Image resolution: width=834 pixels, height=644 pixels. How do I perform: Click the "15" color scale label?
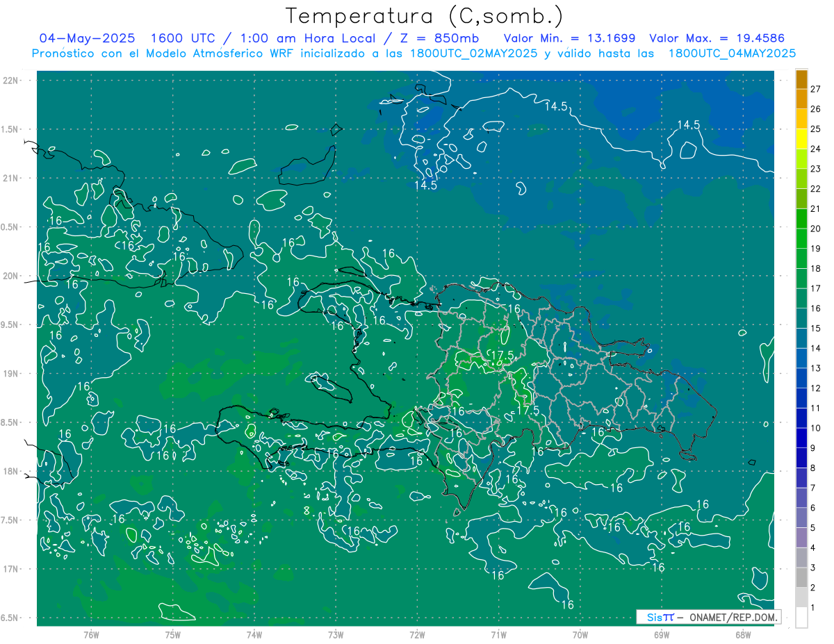[816, 328]
